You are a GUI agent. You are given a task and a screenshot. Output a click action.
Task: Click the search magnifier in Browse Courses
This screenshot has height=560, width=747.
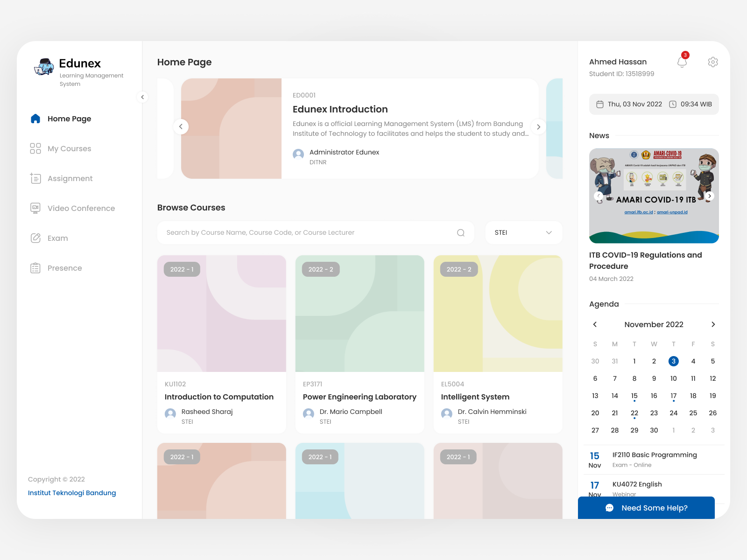pyautogui.click(x=460, y=232)
